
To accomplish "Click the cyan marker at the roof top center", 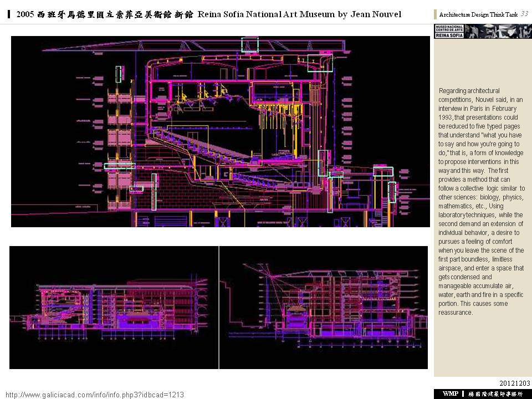I will pos(250,44).
